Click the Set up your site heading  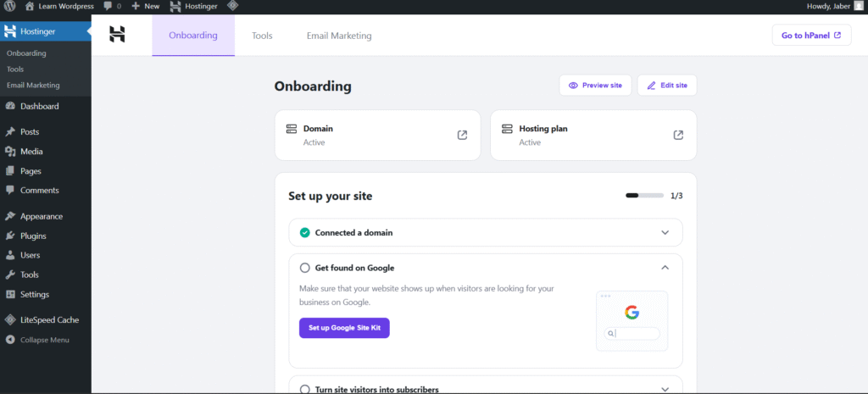tap(331, 196)
